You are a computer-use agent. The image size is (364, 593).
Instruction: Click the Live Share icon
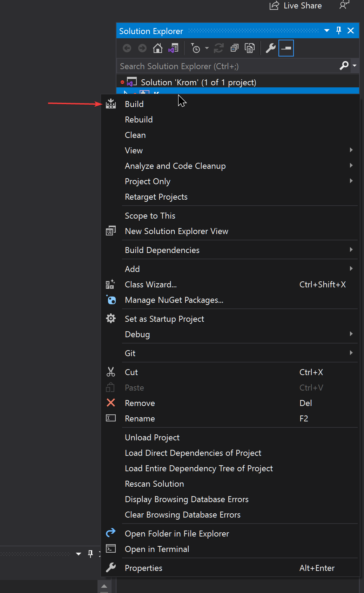click(274, 6)
